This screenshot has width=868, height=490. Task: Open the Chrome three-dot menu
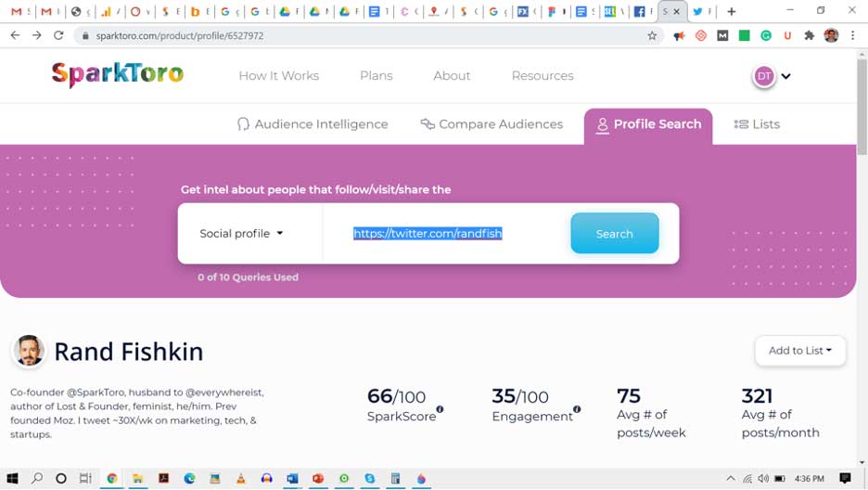click(852, 35)
